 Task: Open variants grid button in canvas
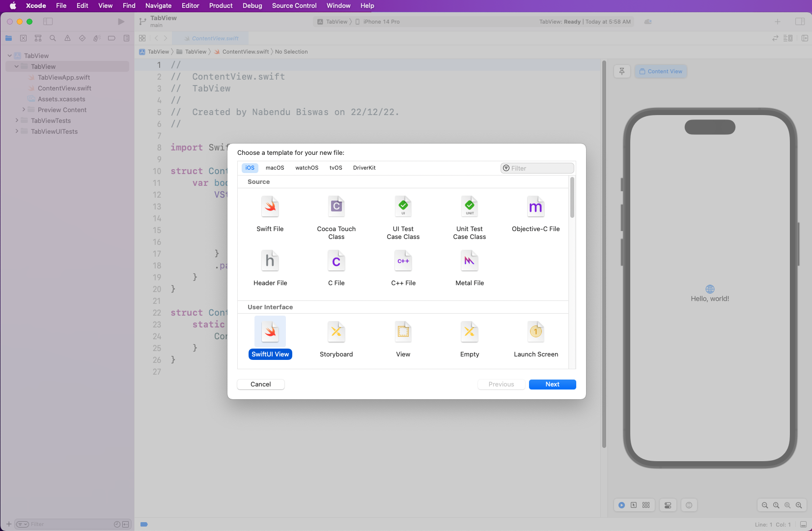[x=646, y=505]
